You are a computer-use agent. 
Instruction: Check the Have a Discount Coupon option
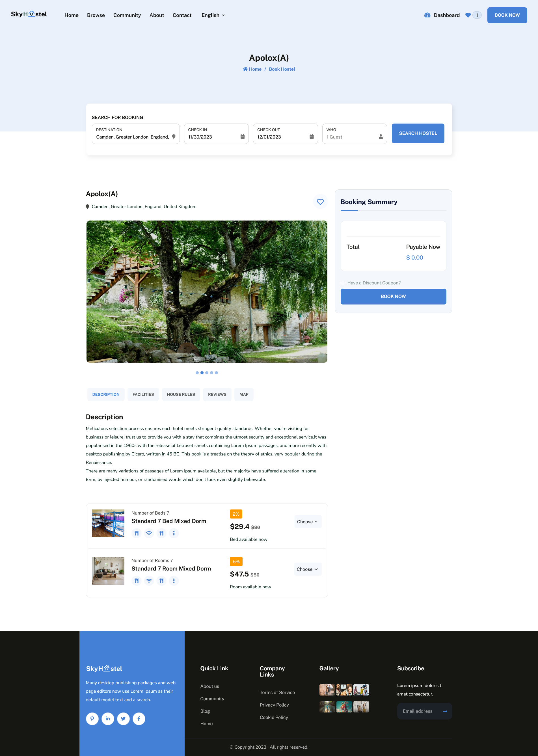point(343,283)
